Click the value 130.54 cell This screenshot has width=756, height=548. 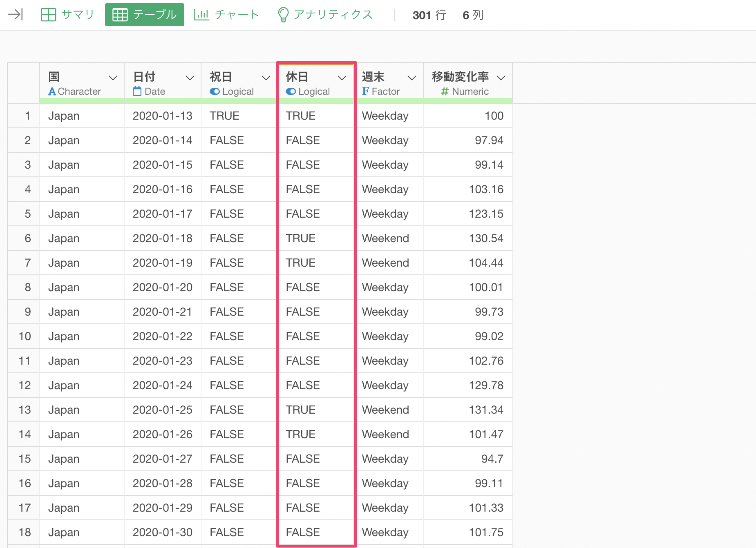coord(468,238)
